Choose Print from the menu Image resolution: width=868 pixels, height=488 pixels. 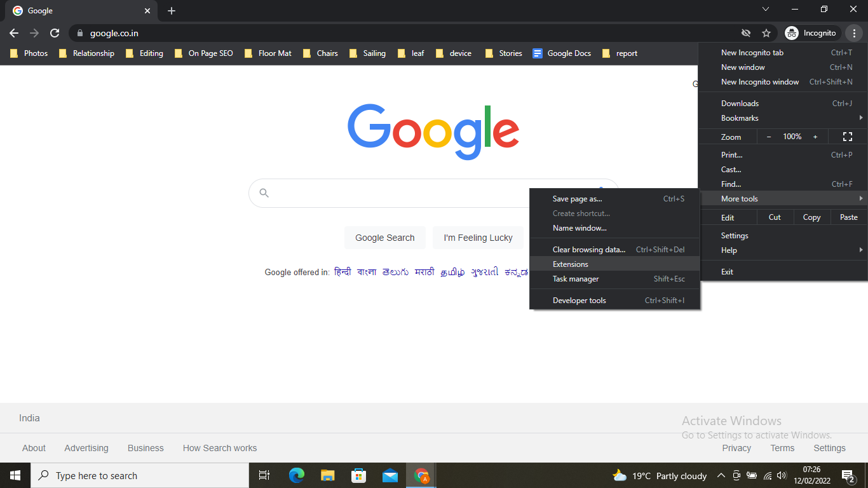coord(783,155)
